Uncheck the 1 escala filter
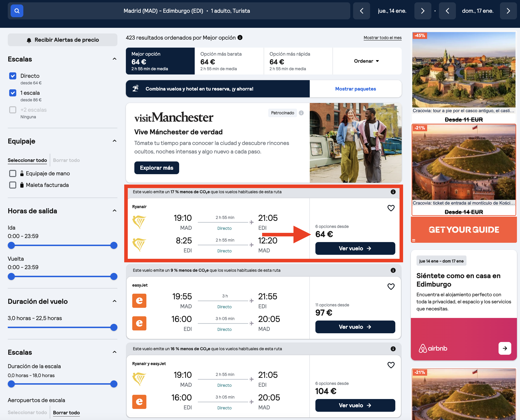 (x=12, y=93)
